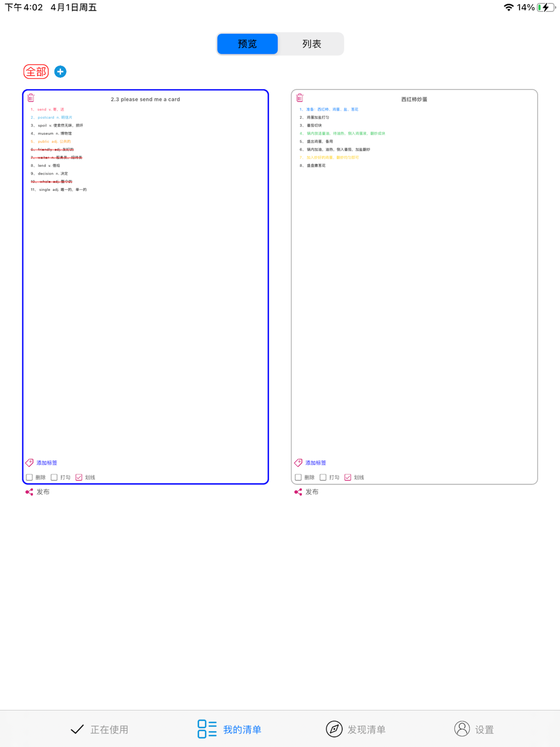Tap the Wi-Fi icon in status bar
Viewport: 560px width, 747px height.
coord(508,7)
